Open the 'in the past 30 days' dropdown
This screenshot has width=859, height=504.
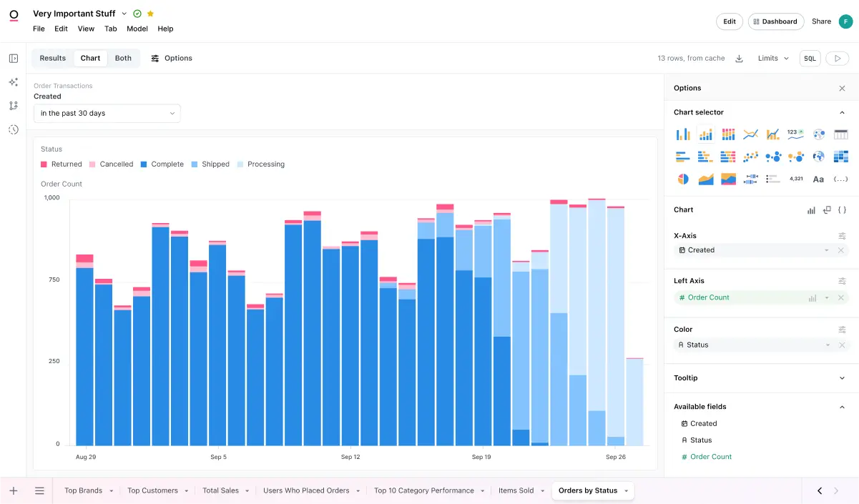click(x=107, y=114)
